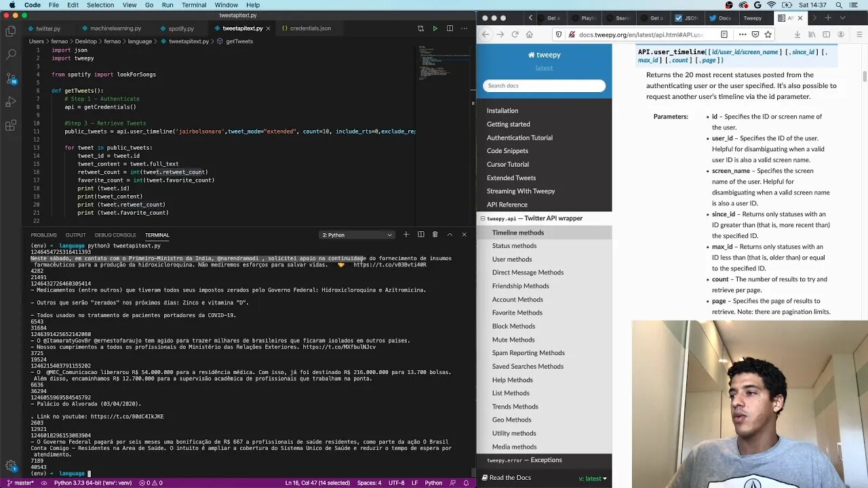This screenshot has height=488, width=868.
Task: Click the Open Changes compare icon in editor toolbar
Action: pyautogui.click(x=420, y=28)
